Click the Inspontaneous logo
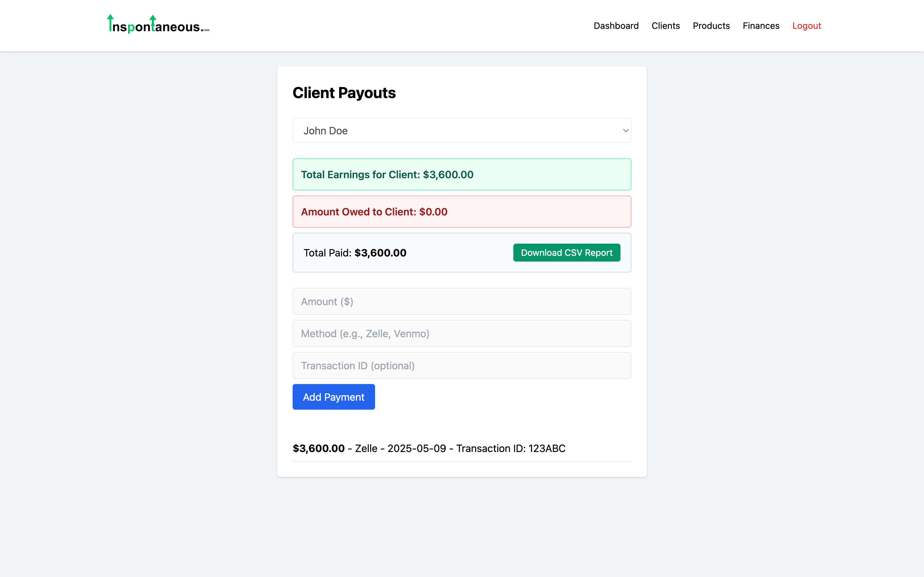 click(x=158, y=25)
